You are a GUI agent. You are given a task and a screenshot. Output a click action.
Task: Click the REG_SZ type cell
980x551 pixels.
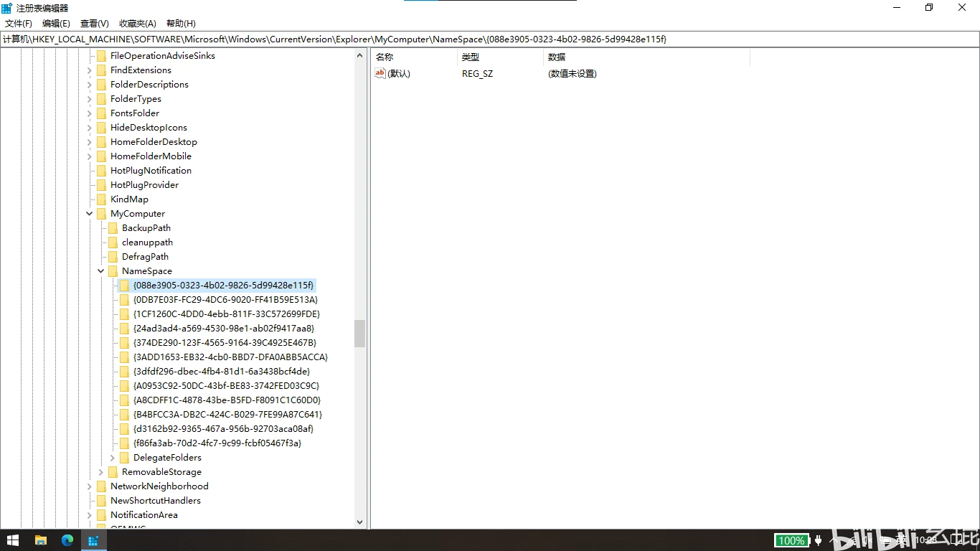click(x=477, y=73)
